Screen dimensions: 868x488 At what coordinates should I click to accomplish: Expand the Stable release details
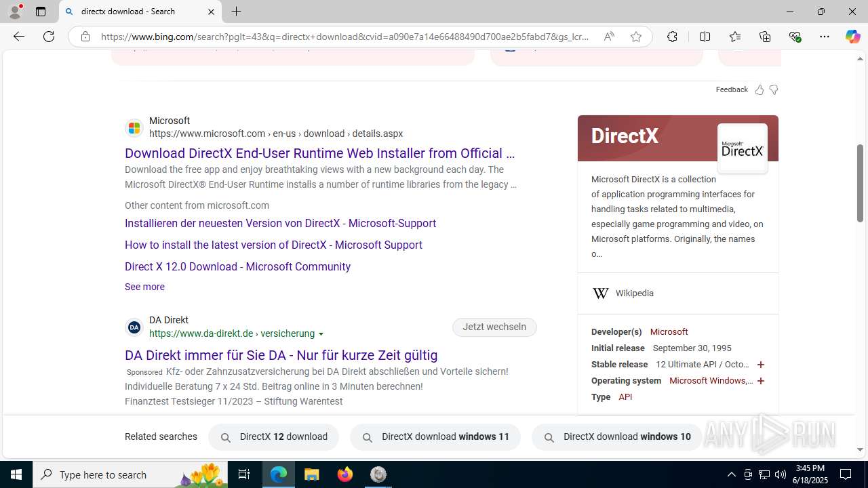(x=760, y=365)
